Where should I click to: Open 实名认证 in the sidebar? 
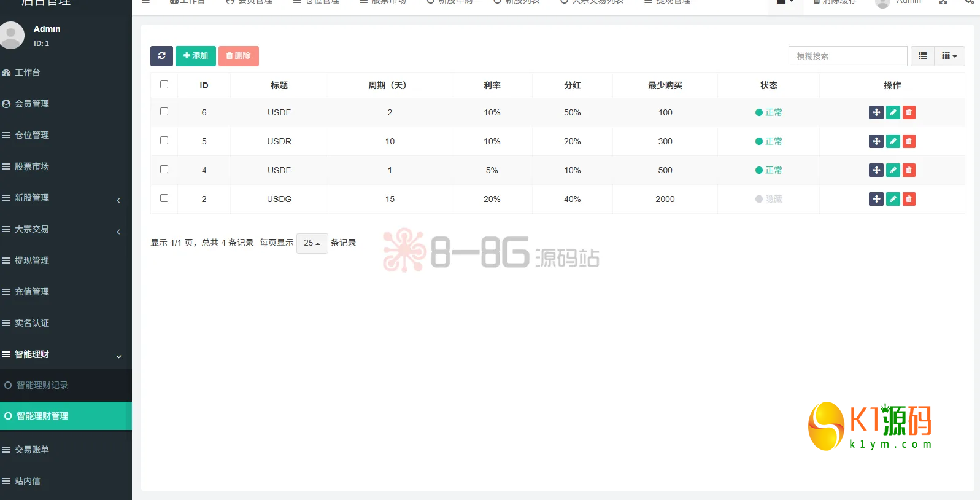coord(66,323)
